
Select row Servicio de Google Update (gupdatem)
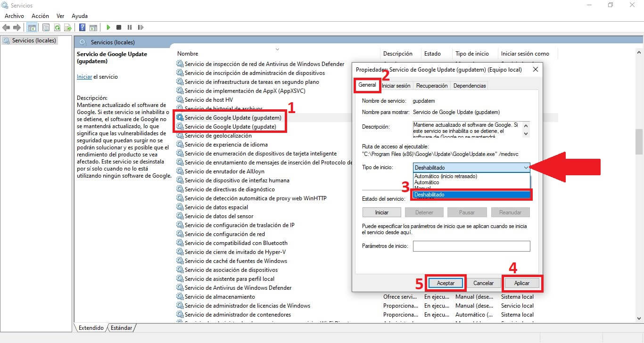coord(233,118)
